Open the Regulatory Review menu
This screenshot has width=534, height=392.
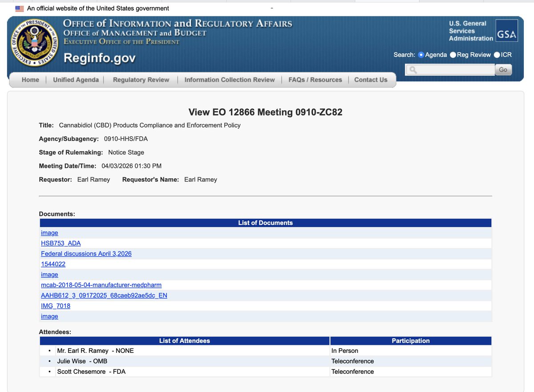point(141,80)
